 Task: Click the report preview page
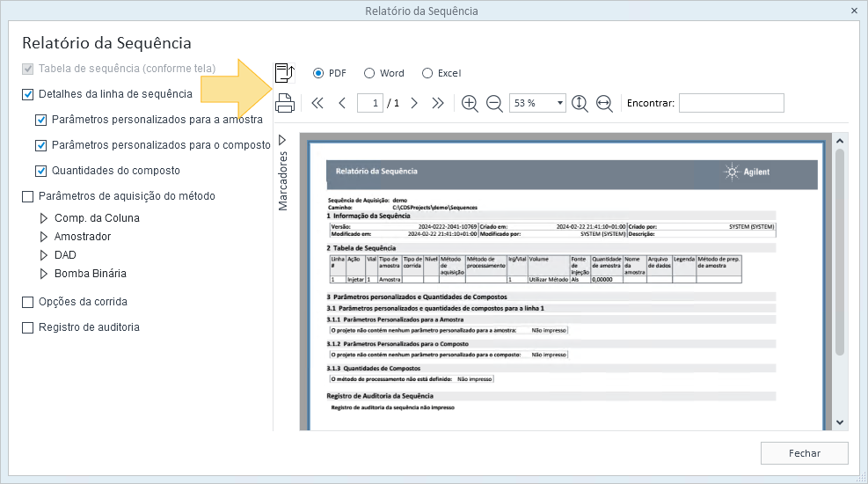tap(567, 286)
